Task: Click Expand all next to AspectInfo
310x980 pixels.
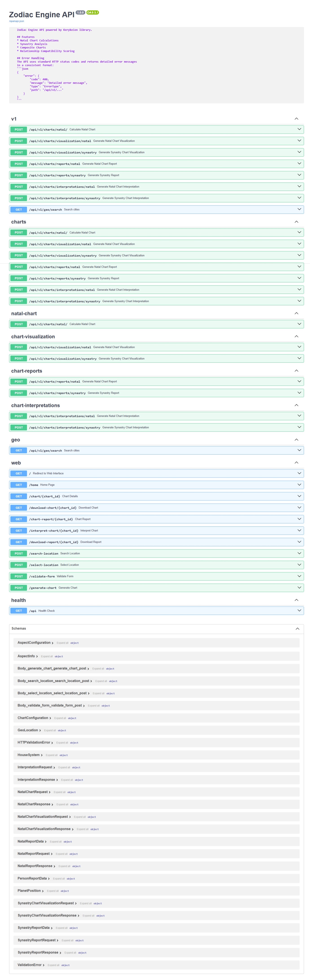Action: coord(47,656)
